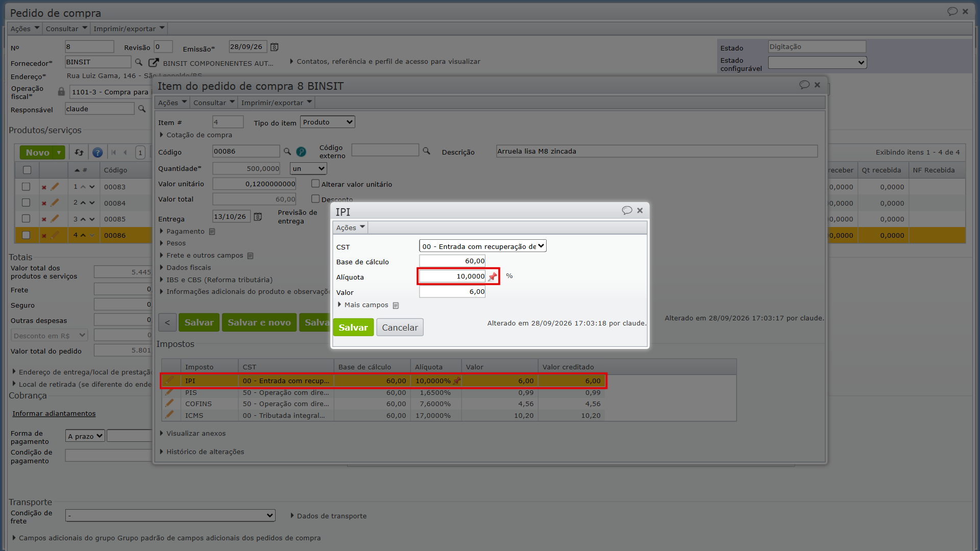Edit COFINS tax row pencil icon
The image size is (980, 551).
click(x=169, y=403)
